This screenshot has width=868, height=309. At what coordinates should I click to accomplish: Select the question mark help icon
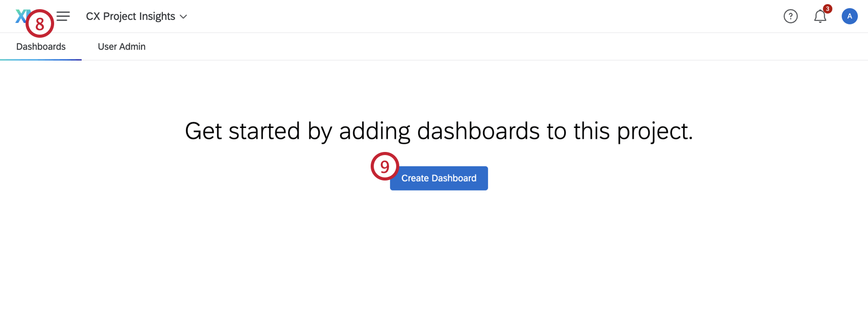pyautogui.click(x=790, y=16)
